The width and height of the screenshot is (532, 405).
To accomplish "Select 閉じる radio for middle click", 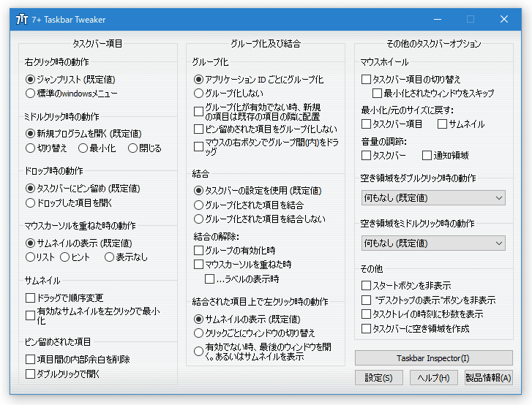I will 132,148.
